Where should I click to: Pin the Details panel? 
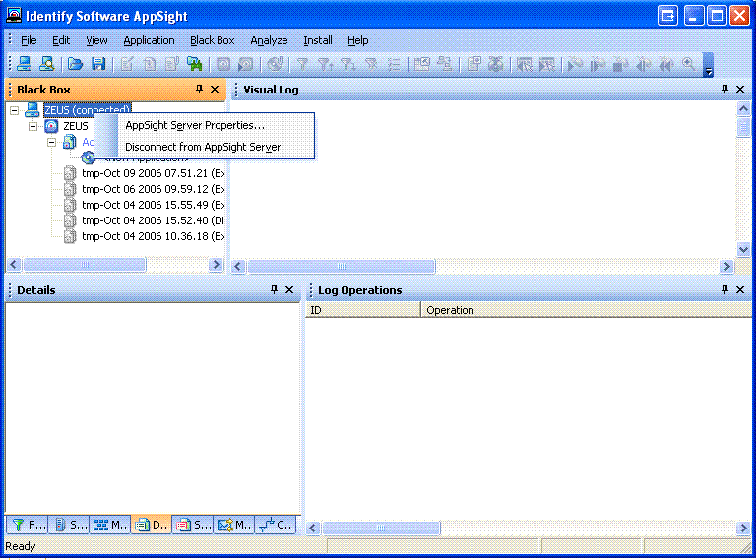click(274, 289)
